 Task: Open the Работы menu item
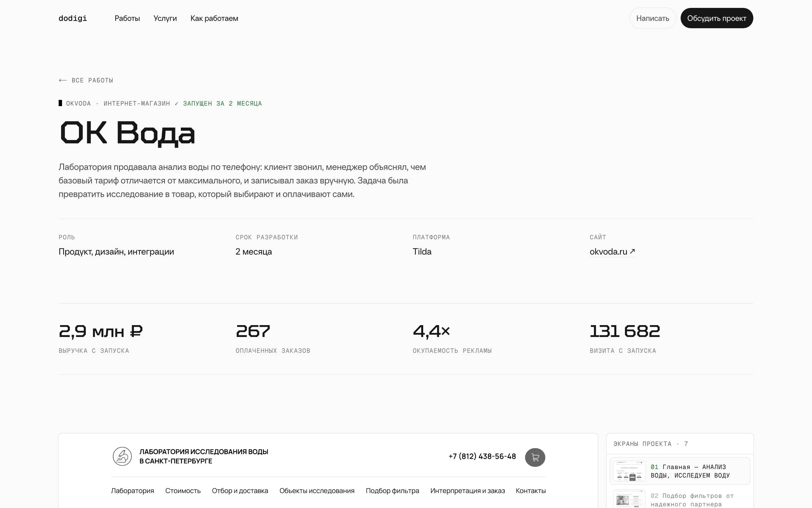127,18
